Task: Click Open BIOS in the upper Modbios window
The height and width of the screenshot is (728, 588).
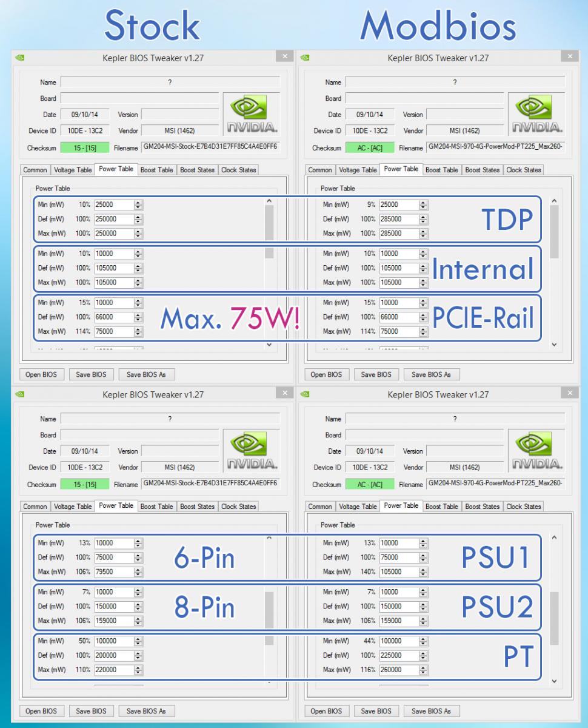Action: [326, 374]
